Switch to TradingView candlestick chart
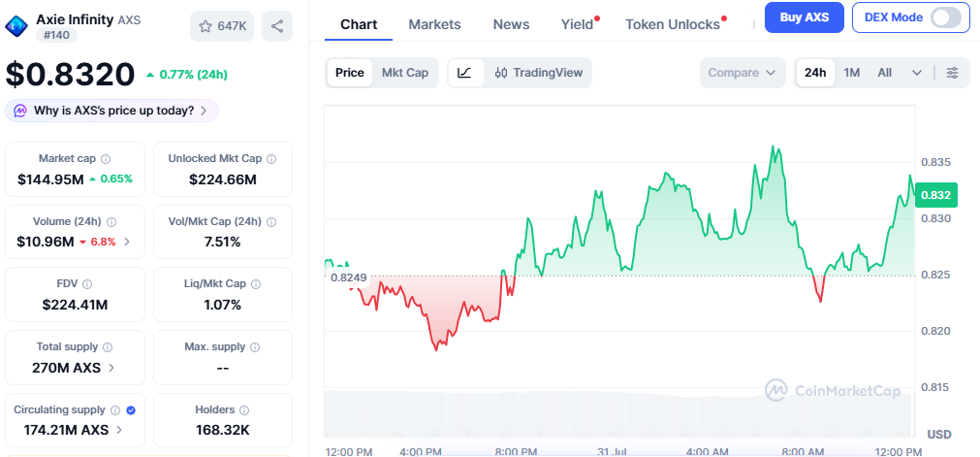Viewport: 980px width, 457px height. click(538, 73)
